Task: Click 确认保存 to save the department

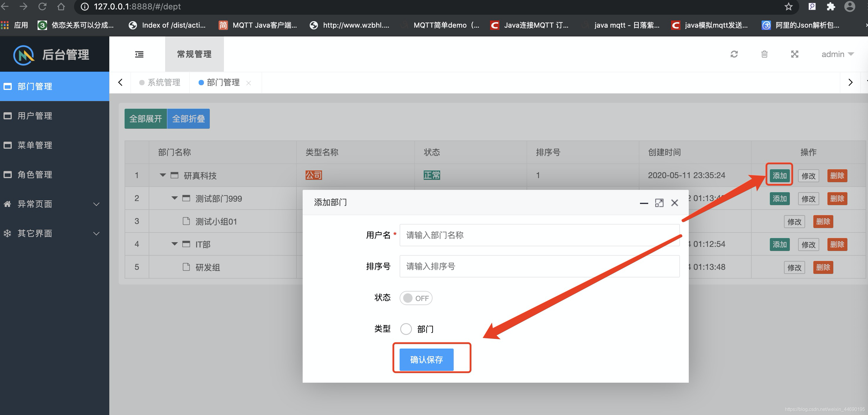Action: click(x=426, y=359)
